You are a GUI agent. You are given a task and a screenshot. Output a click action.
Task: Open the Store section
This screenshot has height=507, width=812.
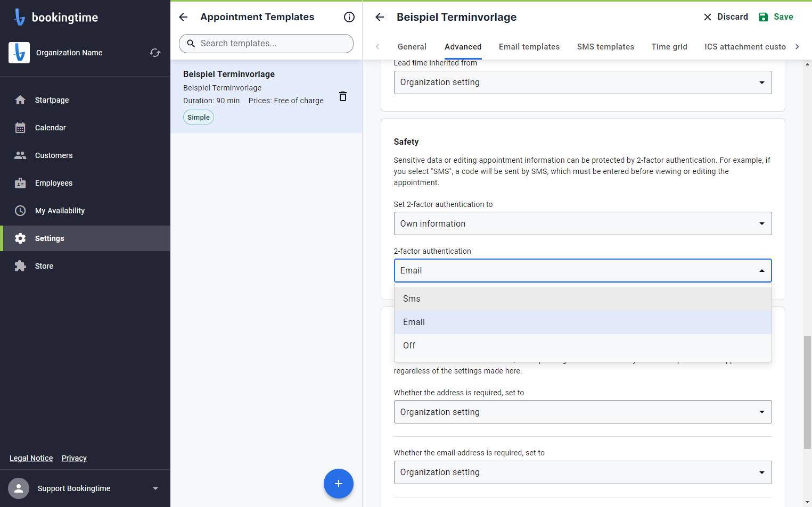click(x=85, y=266)
